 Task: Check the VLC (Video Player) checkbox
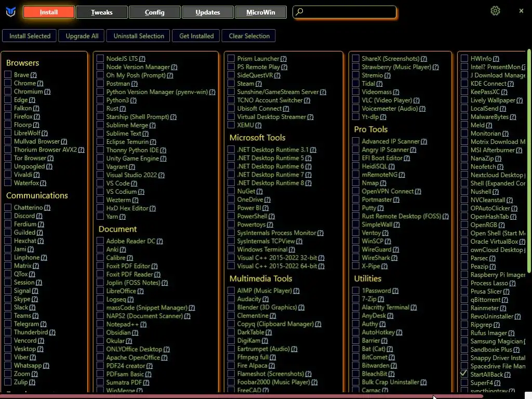pyautogui.click(x=355, y=100)
